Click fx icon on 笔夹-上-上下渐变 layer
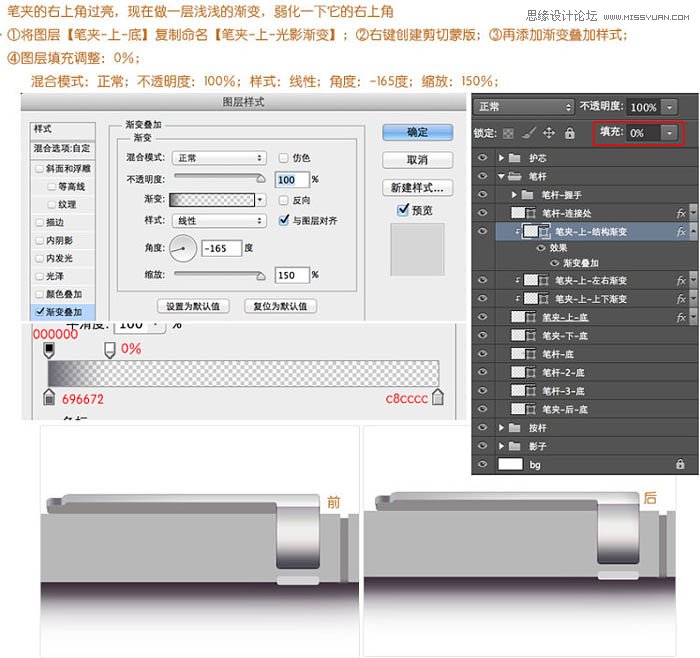 click(681, 299)
